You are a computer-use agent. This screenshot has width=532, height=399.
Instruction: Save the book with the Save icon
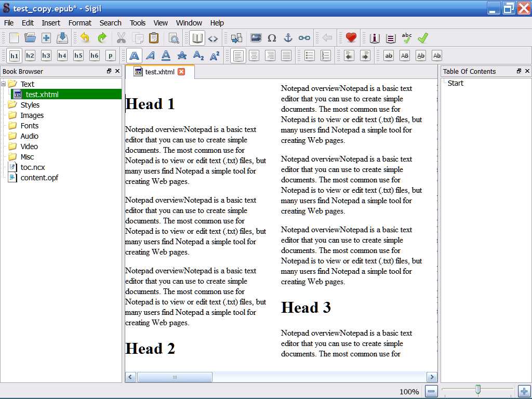pos(62,38)
